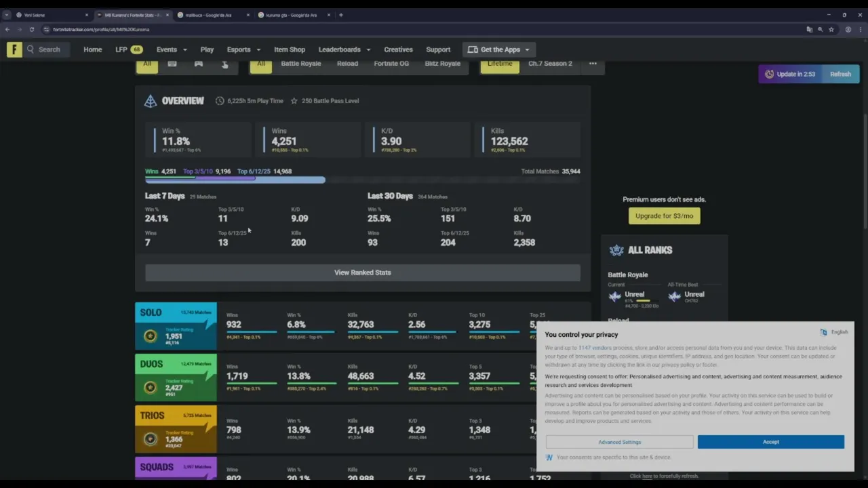Click the Overview pyramid icon

[151, 101]
